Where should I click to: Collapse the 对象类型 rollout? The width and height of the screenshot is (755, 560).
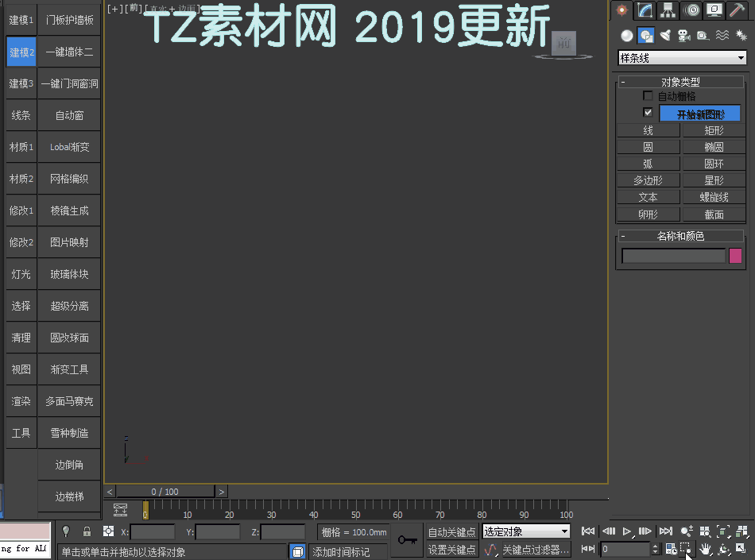tap(680, 82)
